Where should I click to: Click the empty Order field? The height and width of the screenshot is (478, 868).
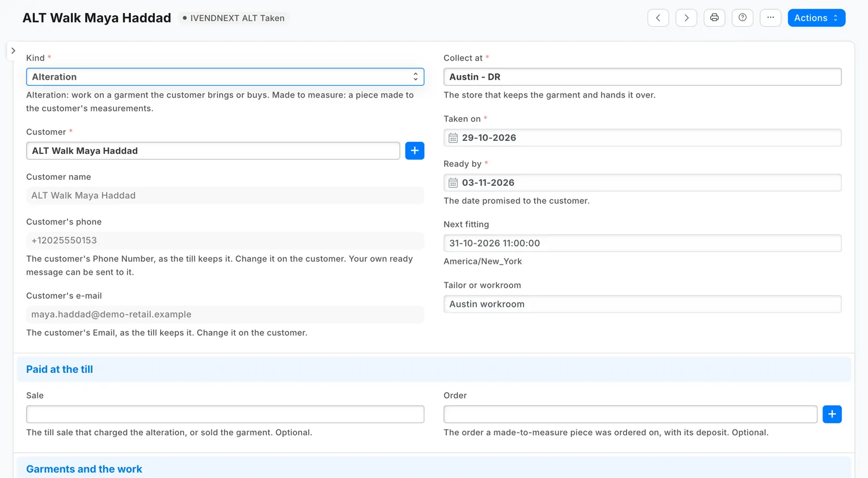630,415
